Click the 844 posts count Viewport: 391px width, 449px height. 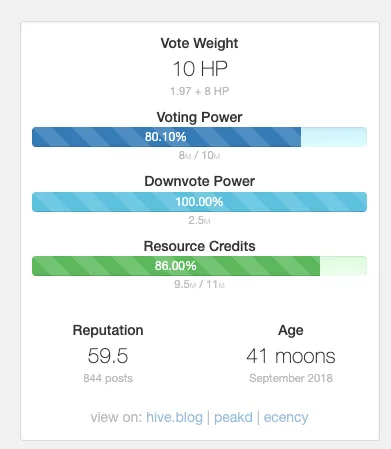(x=108, y=378)
